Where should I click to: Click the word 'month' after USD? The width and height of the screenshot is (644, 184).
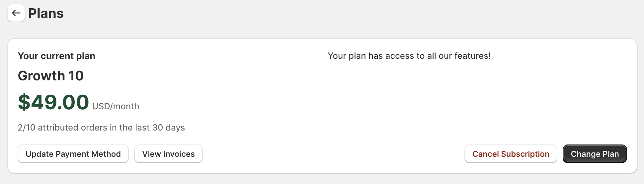(x=126, y=106)
